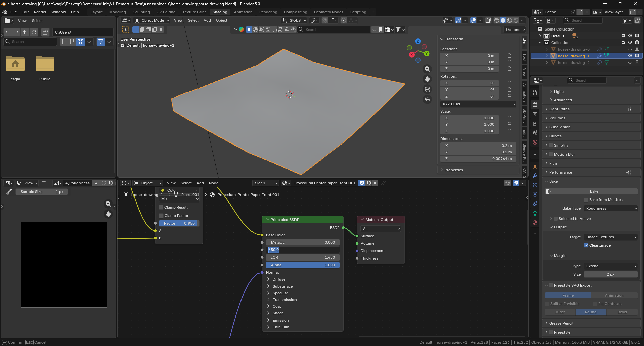This screenshot has height=346, width=644.
Task: Select material preview viewport shading
Action: 509,20
